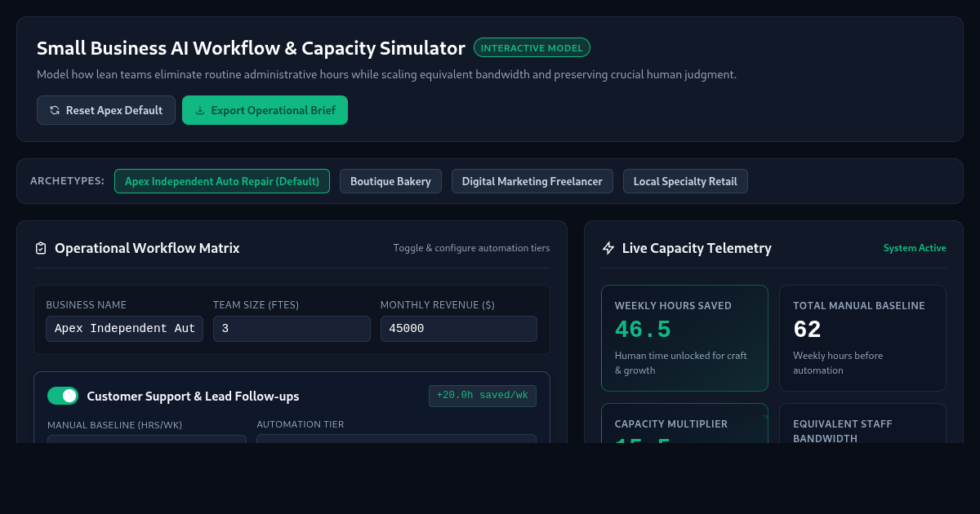Click the lightning icon beside Live Capacity Telemetry

[608, 248]
